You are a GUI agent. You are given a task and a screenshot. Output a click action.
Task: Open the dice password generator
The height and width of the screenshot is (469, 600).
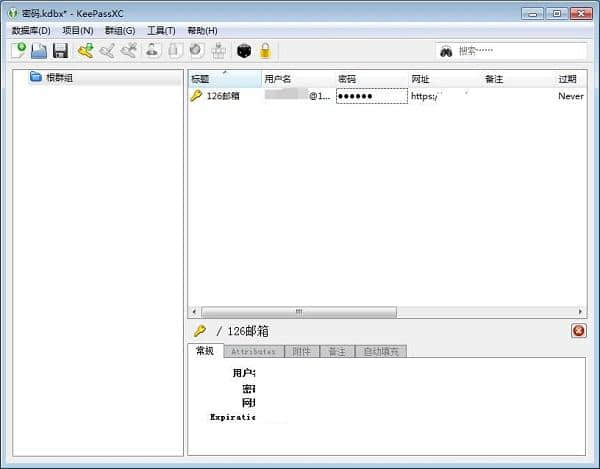(244, 50)
